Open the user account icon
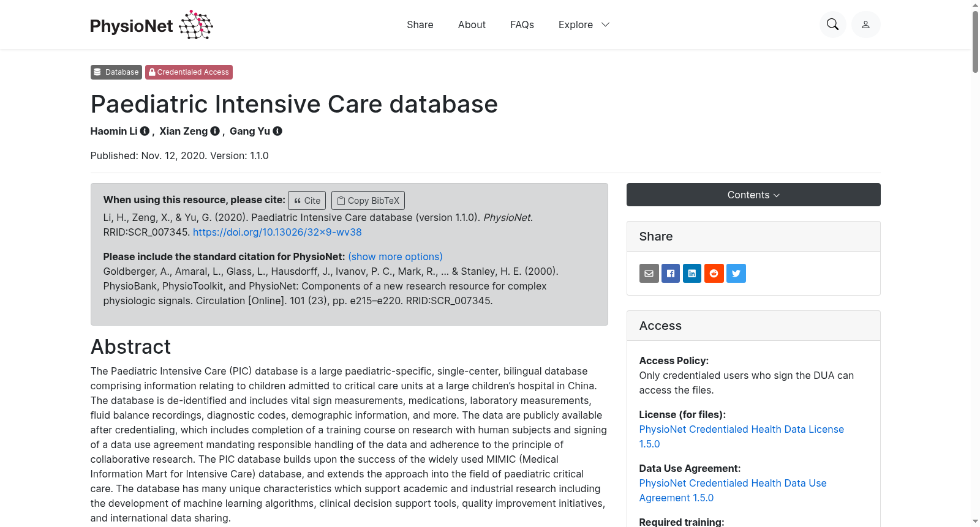The width and height of the screenshot is (980, 527). point(865,24)
